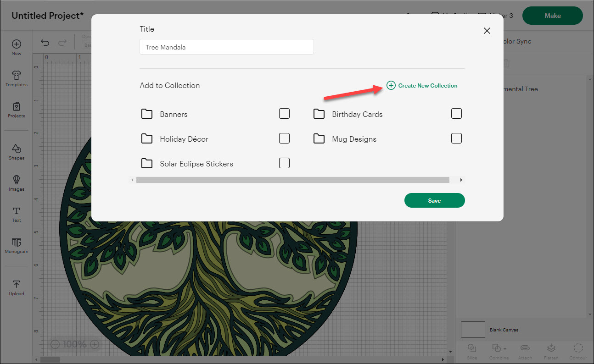This screenshot has width=594, height=364.
Task: Enable the Holiday Décor collection checkbox
Action: (x=284, y=138)
